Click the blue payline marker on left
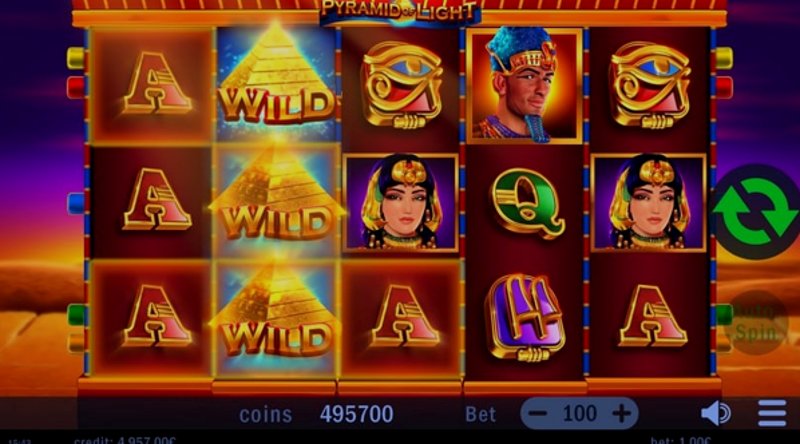This screenshot has height=444, width=800. [x=76, y=203]
